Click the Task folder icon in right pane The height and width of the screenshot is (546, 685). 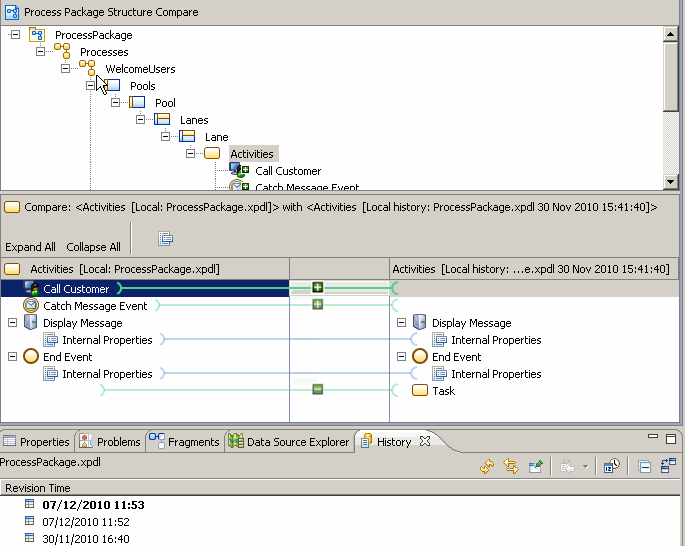point(419,390)
